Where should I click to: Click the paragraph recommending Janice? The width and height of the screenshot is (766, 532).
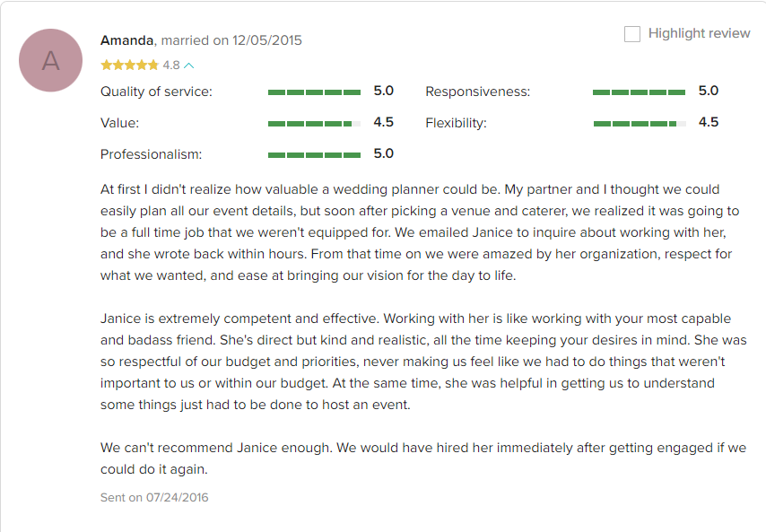pos(423,458)
